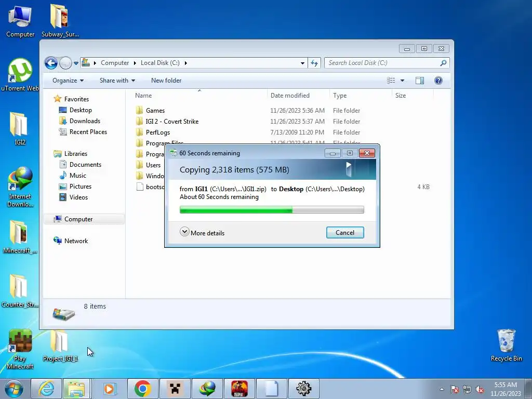The height and width of the screenshot is (399, 532).
Task: Cancel the file copy operation
Action: 345,232
